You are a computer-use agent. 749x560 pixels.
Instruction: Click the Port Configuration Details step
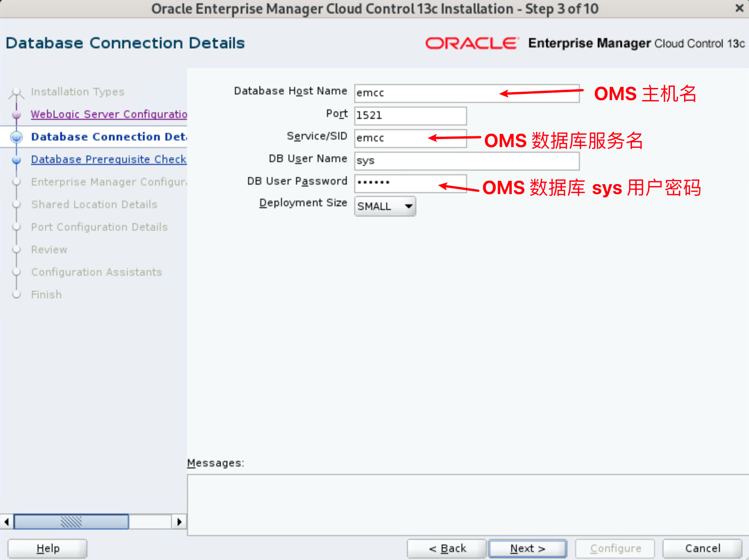[99, 227]
